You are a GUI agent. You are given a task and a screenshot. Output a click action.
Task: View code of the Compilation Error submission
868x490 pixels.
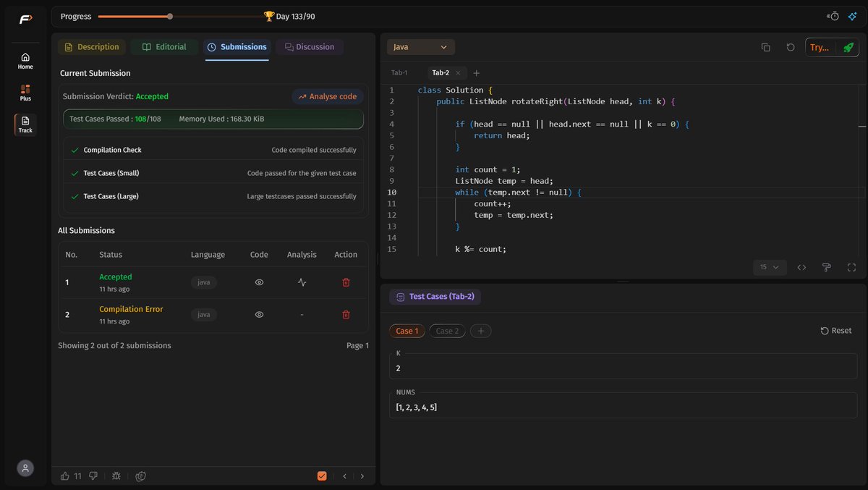[259, 314]
